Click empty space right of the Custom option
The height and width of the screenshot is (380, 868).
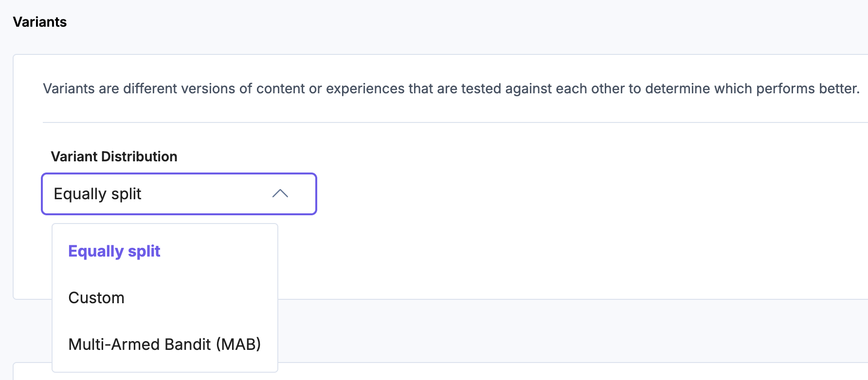(x=204, y=298)
